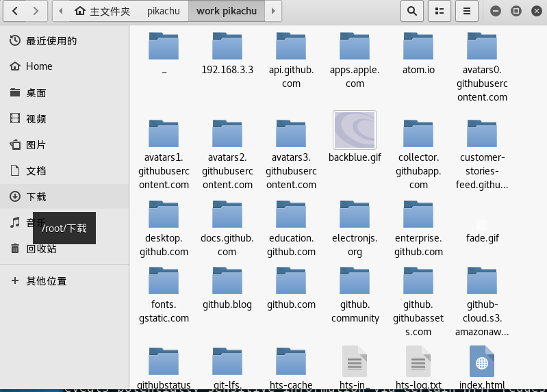
Task: Select the customer-stories-feed folder
Action: coord(482,154)
